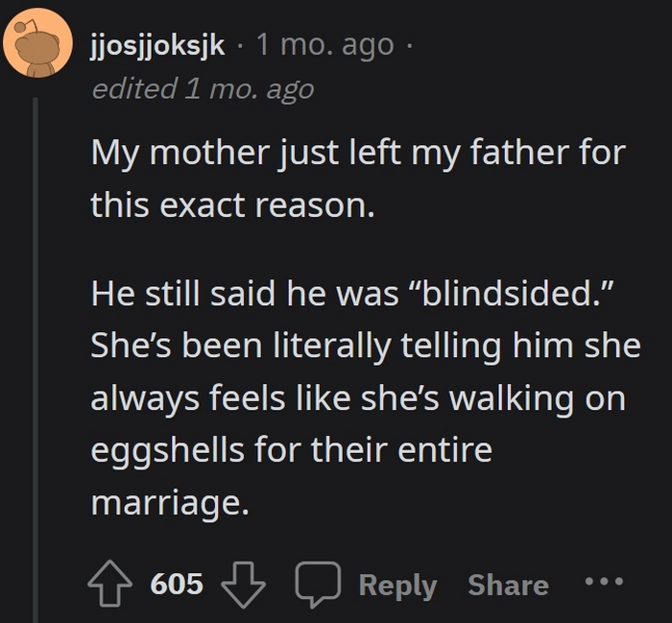Click the "1 mo. ago" comment timestamp
The height and width of the screenshot is (623, 672).
pos(324,45)
